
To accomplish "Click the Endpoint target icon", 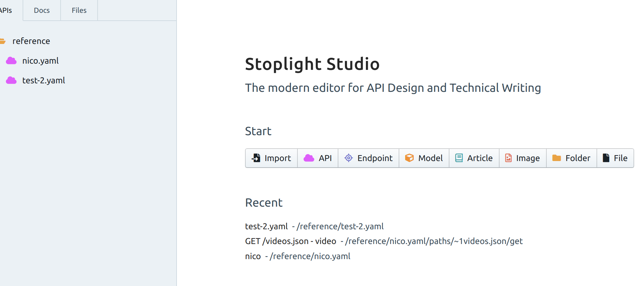I will (349, 158).
